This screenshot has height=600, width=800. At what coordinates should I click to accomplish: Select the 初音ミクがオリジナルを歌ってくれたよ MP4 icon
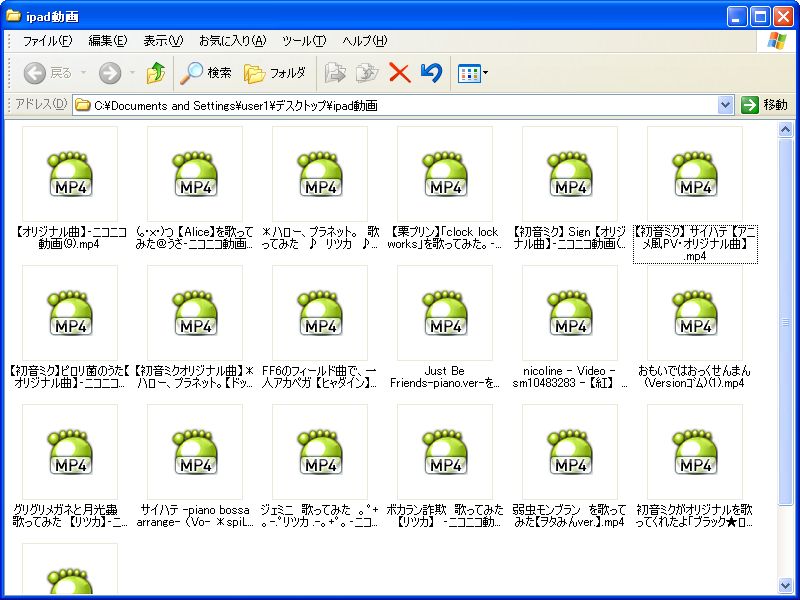click(x=695, y=453)
